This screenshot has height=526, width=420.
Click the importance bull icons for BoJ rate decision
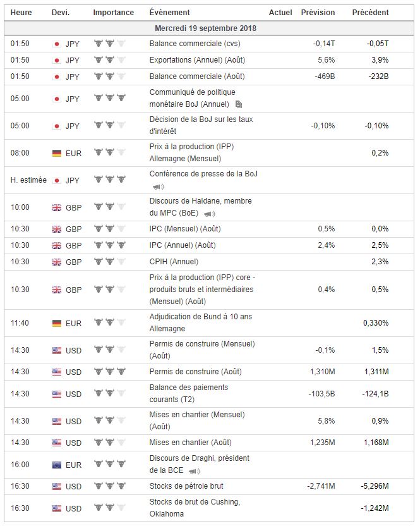(109, 125)
